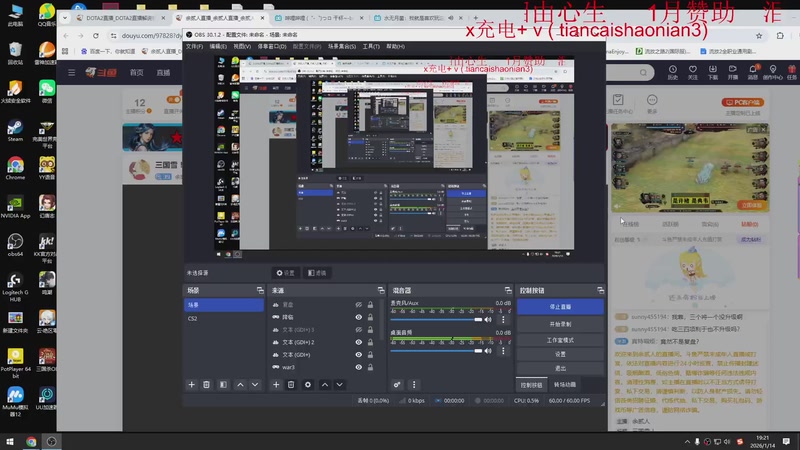Image resolution: width=800 pixels, height=450 pixels.
Task: Enable 工作室模式 button
Action: (560, 340)
